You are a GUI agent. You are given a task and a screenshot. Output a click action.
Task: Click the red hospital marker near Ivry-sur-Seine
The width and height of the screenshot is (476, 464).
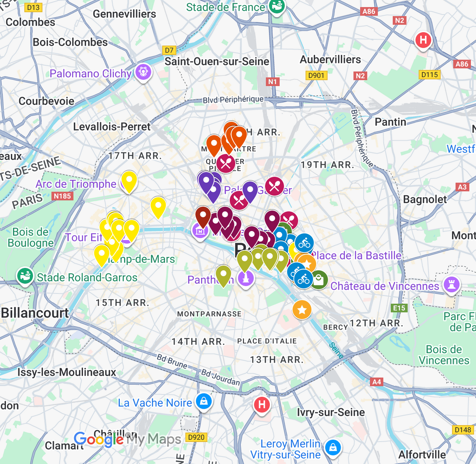[x=262, y=405]
